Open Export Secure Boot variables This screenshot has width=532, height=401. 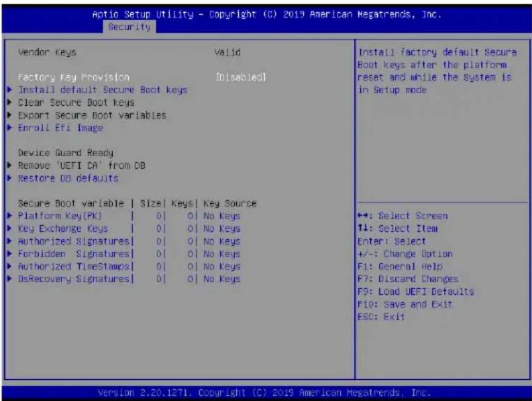[x=92, y=115]
